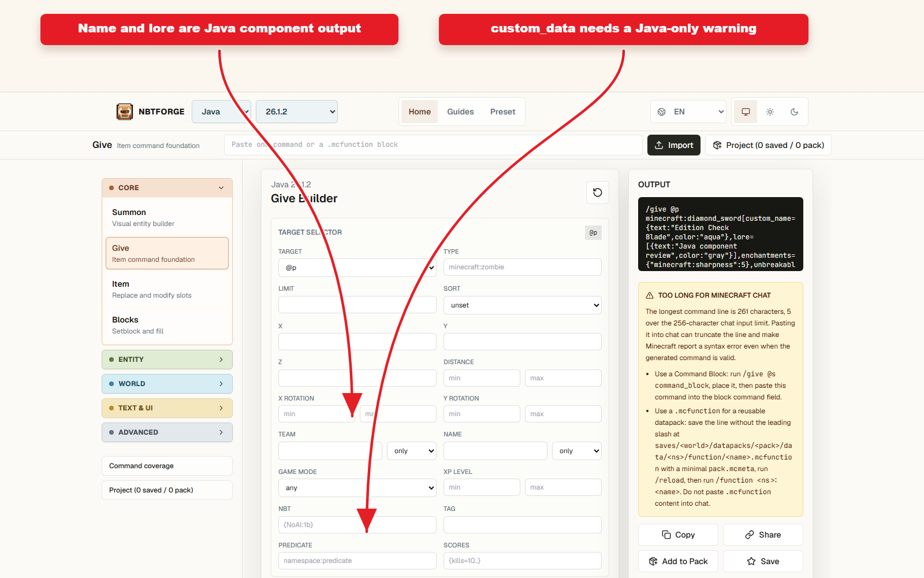Click the TAG input field
The image size is (924, 578).
point(523,525)
